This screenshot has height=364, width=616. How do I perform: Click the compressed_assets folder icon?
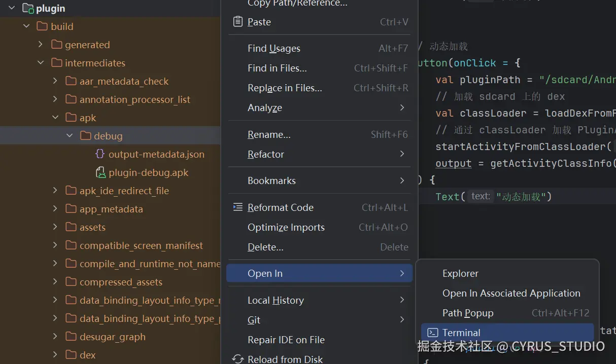coord(71,282)
